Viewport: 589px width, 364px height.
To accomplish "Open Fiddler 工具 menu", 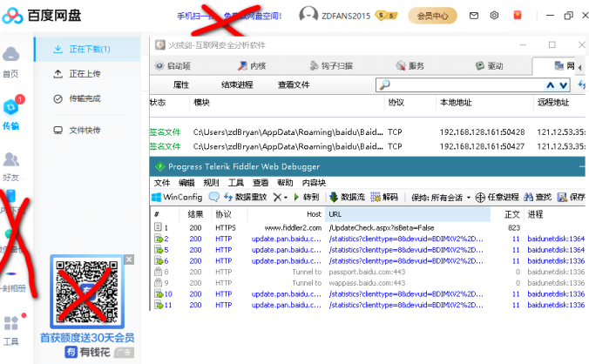I will click(x=236, y=183).
